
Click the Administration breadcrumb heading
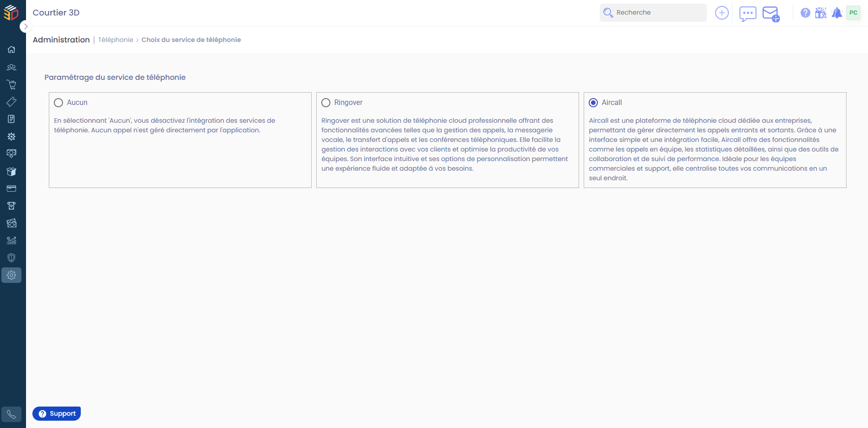(x=61, y=40)
